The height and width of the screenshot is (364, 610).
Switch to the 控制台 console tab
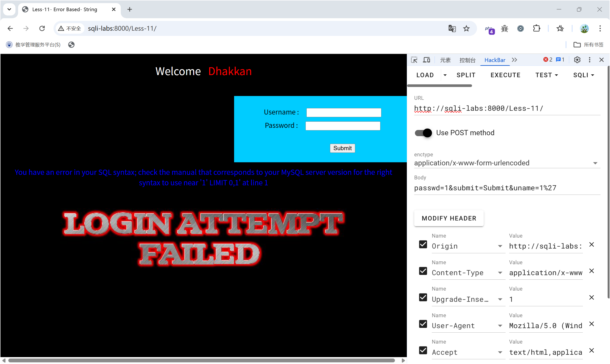click(467, 60)
